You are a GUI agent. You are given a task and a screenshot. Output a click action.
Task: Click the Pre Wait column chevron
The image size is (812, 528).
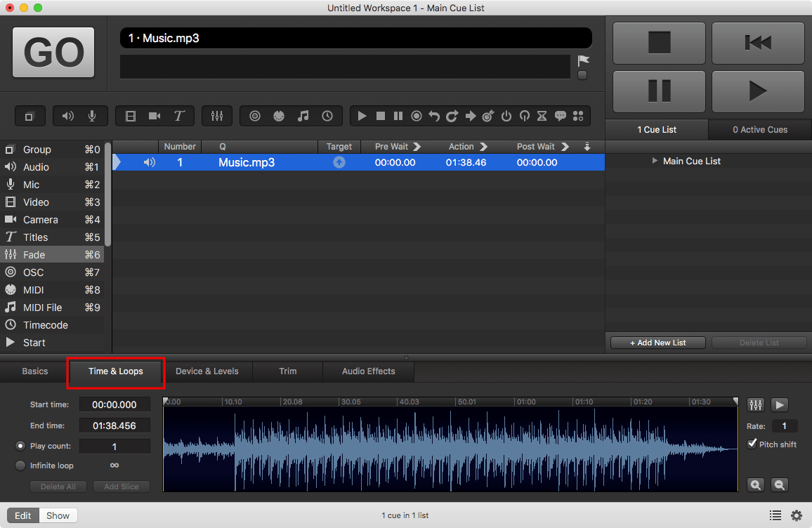(x=417, y=147)
